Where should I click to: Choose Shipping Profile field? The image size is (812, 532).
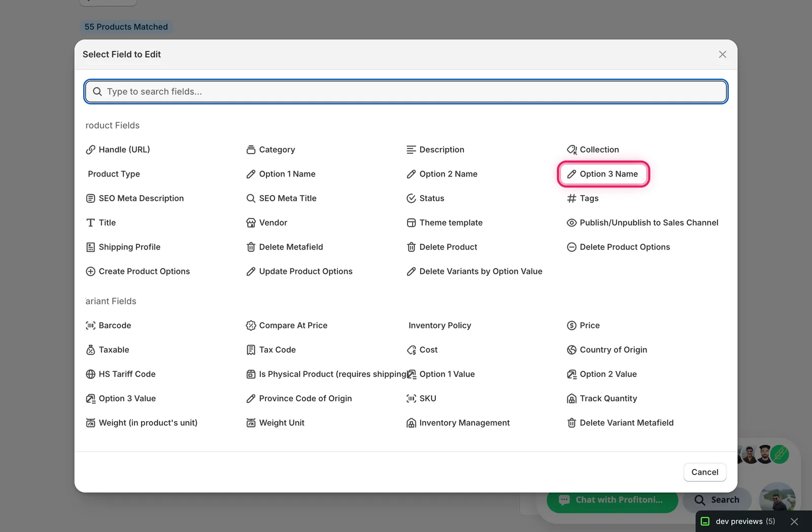tap(123, 247)
